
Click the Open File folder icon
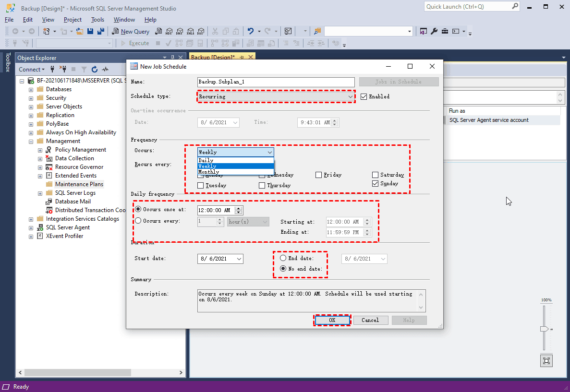(80, 32)
